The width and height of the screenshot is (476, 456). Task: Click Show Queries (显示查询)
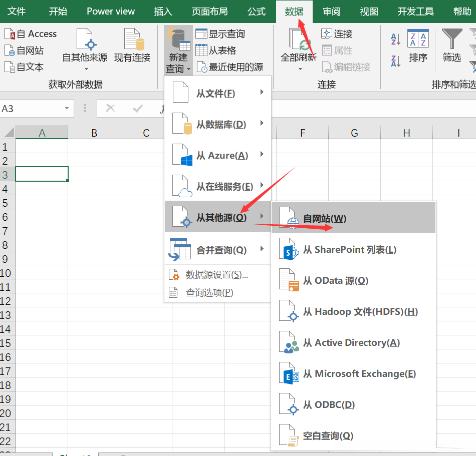point(220,34)
